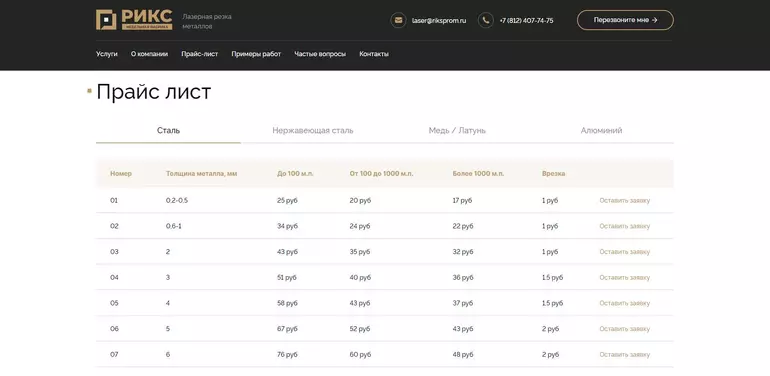Click the phone handset icon
The height and width of the screenshot is (376, 770).
(x=486, y=20)
